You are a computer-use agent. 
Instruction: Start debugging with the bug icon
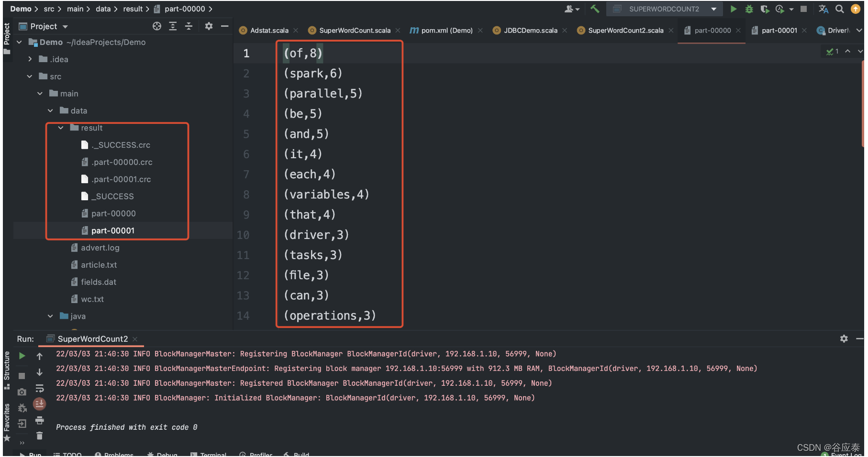click(x=749, y=9)
